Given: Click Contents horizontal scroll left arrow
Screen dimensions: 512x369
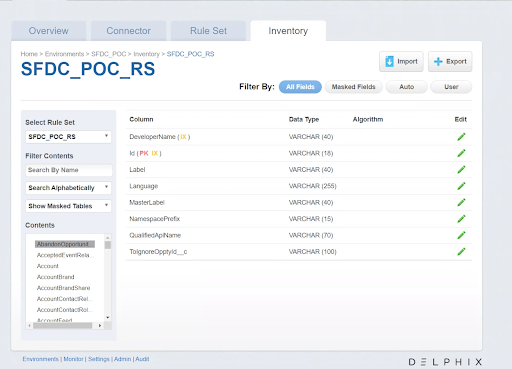Looking at the screenshot, I should coord(30,325).
